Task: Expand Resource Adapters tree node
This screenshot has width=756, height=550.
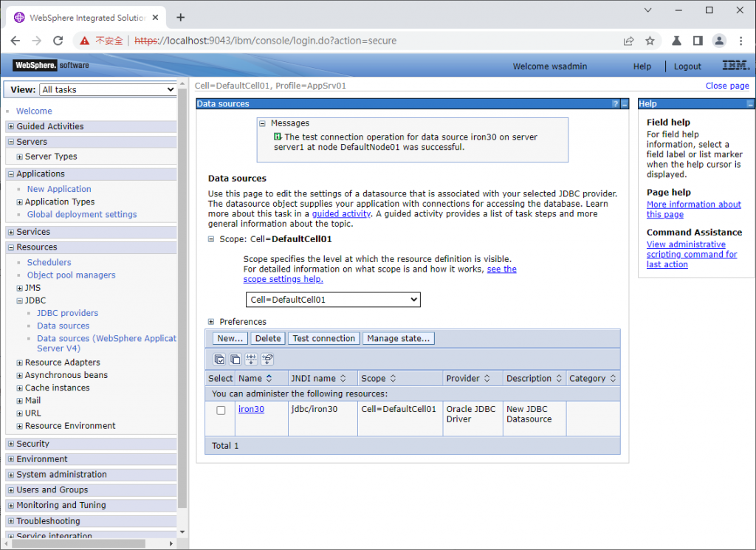Action: 20,363
